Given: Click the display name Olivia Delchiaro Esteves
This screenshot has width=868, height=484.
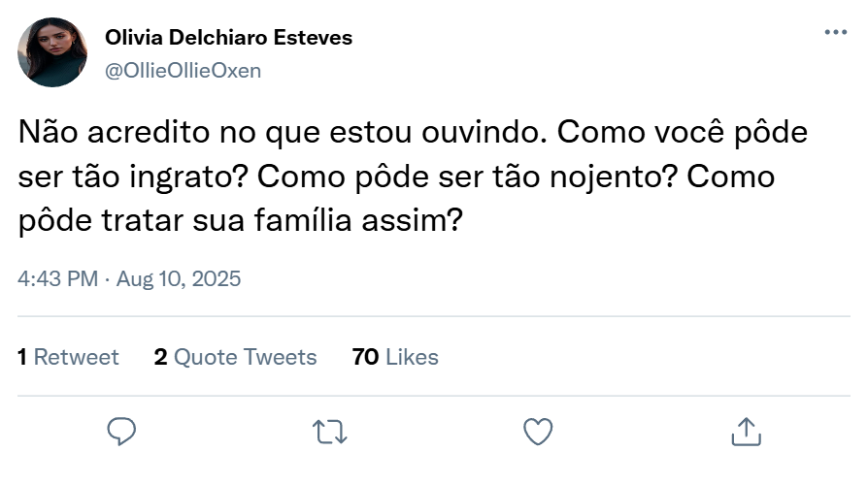Looking at the screenshot, I should coord(228,38).
